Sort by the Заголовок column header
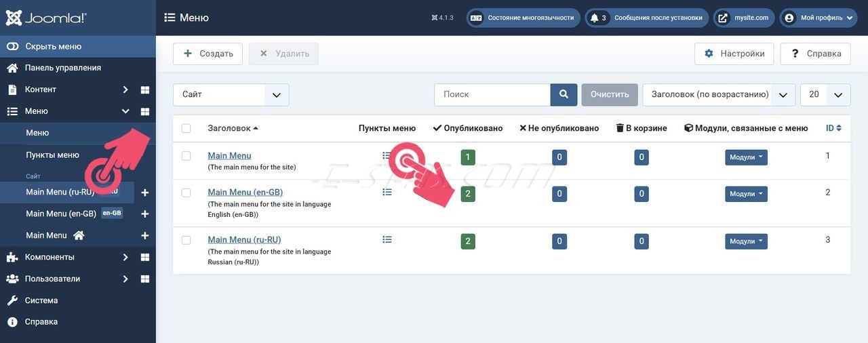The width and height of the screenshot is (868, 343). tap(233, 128)
